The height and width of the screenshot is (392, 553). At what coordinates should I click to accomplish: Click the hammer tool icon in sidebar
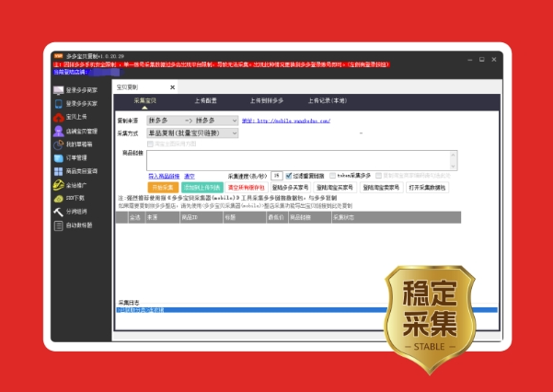pyautogui.click(x=58, y=212)
